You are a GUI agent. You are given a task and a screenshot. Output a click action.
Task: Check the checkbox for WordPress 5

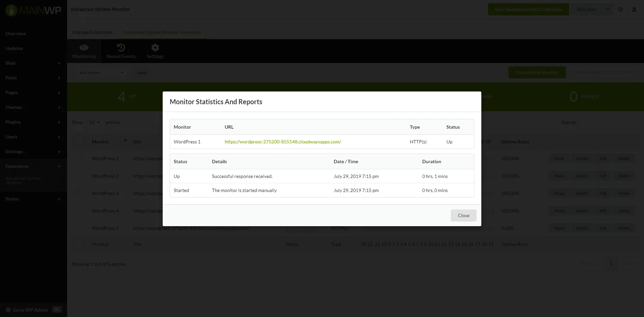point(79,228)
